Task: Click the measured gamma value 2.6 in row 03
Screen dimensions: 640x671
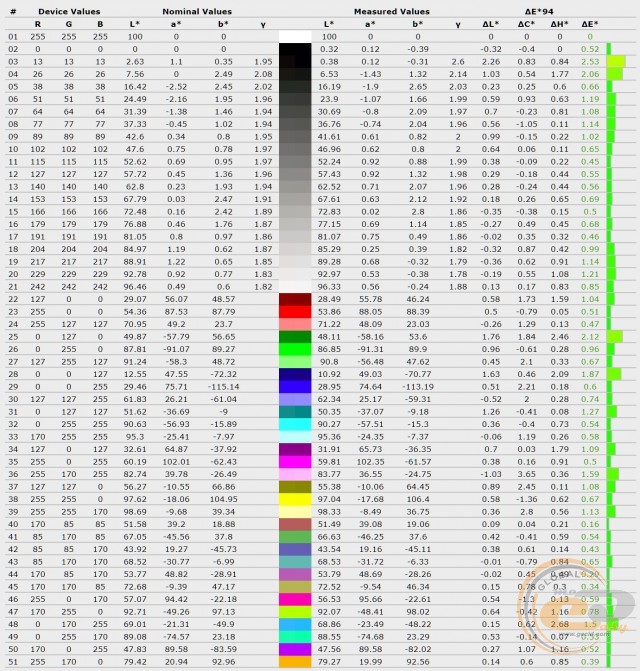Action: pos(458,62)
